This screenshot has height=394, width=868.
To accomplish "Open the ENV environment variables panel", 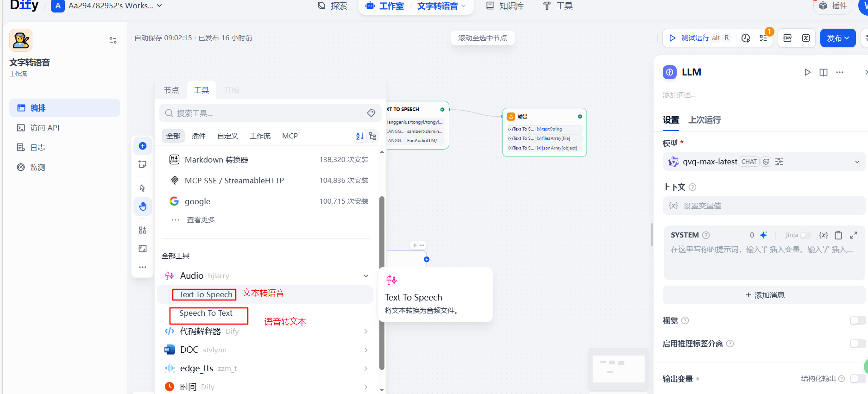I will [x=787, y=38].
